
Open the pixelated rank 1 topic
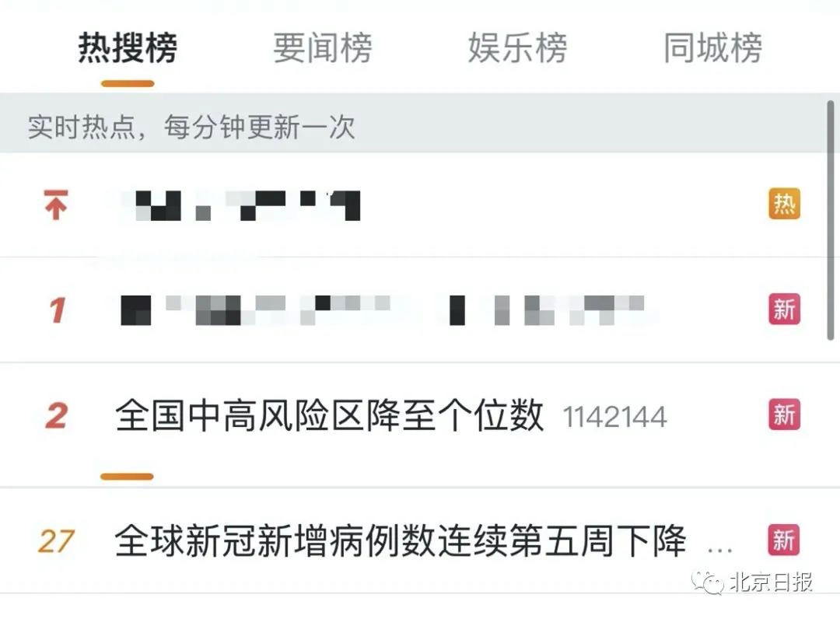(x=383, y=310)
